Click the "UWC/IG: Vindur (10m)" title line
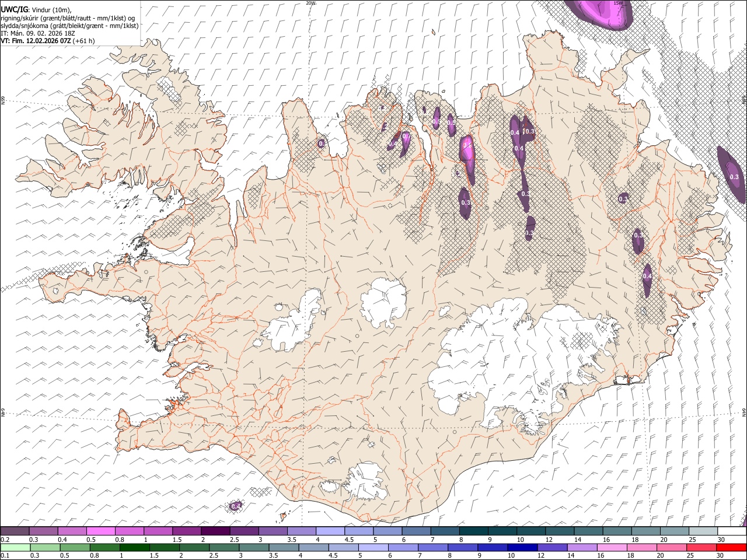The image size is (747, 560). click(x=36, y=10)
